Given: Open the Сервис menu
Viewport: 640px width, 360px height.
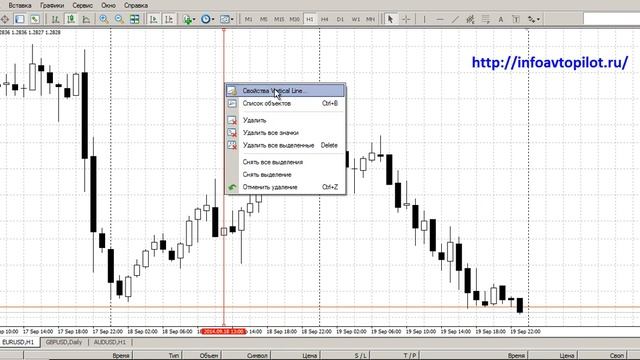Looking at the screenshot, I should click(82, 6).
